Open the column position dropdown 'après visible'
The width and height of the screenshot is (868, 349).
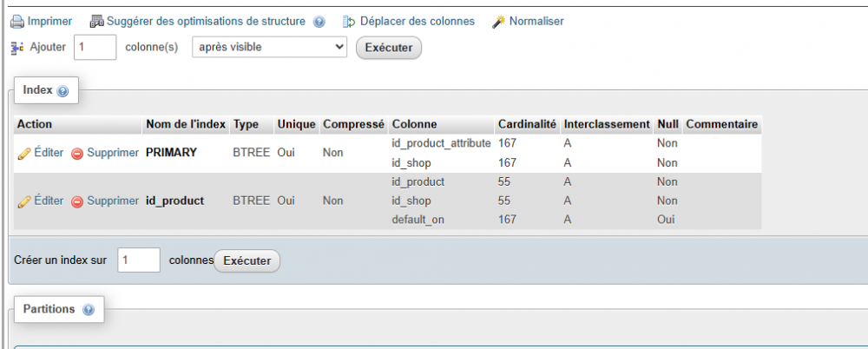pyautogui.click(x=269, y=47)
